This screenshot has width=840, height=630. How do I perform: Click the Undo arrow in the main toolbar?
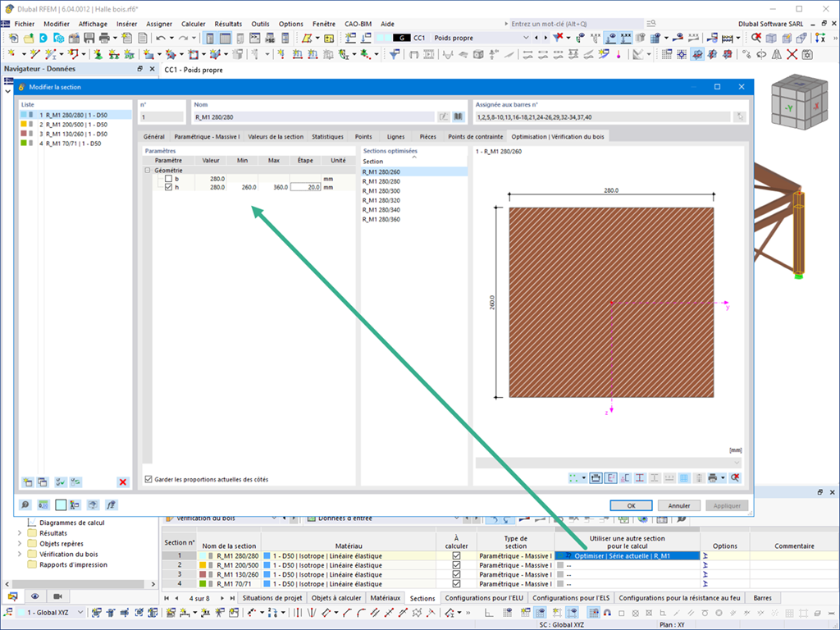(x=161, y=38)
